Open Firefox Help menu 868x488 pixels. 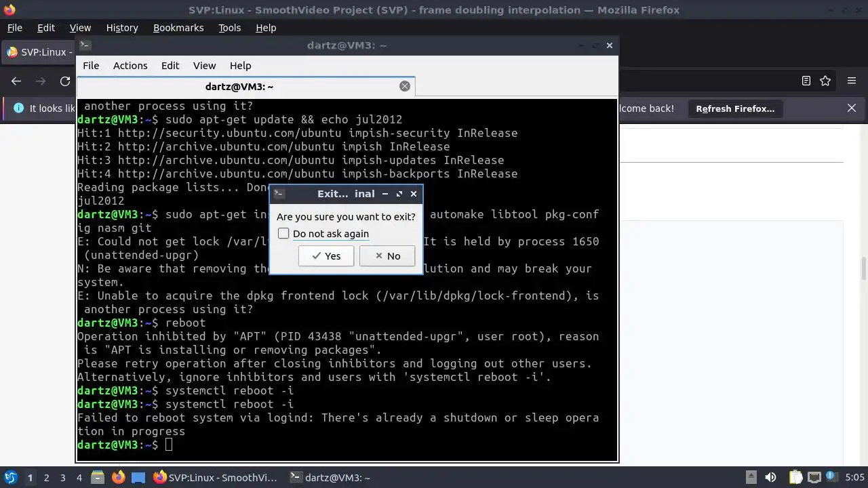(x=266, y=28)
